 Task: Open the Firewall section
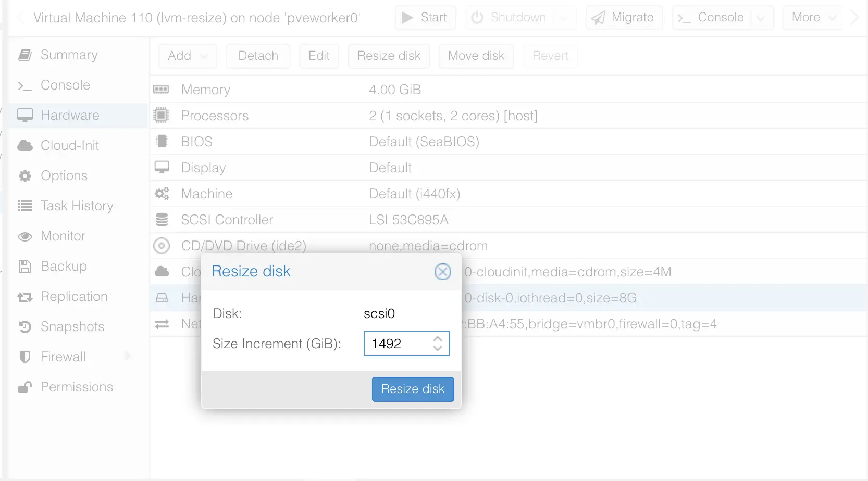(x=78, y=357)
